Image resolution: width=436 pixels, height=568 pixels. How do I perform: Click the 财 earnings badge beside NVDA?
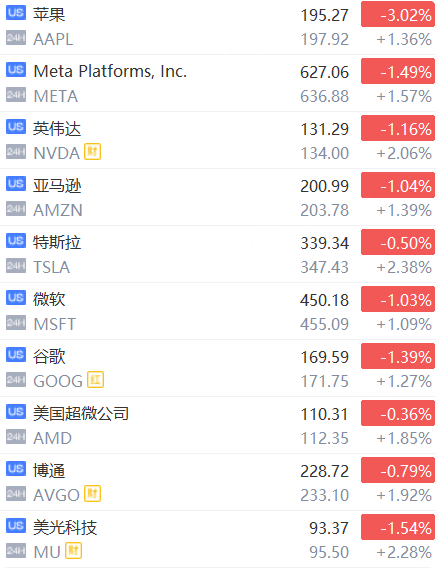click(x=92, y=152)
